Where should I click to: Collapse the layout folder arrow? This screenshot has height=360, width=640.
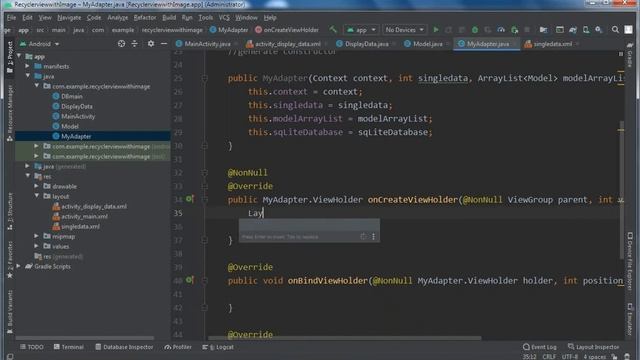pos(37,196)
